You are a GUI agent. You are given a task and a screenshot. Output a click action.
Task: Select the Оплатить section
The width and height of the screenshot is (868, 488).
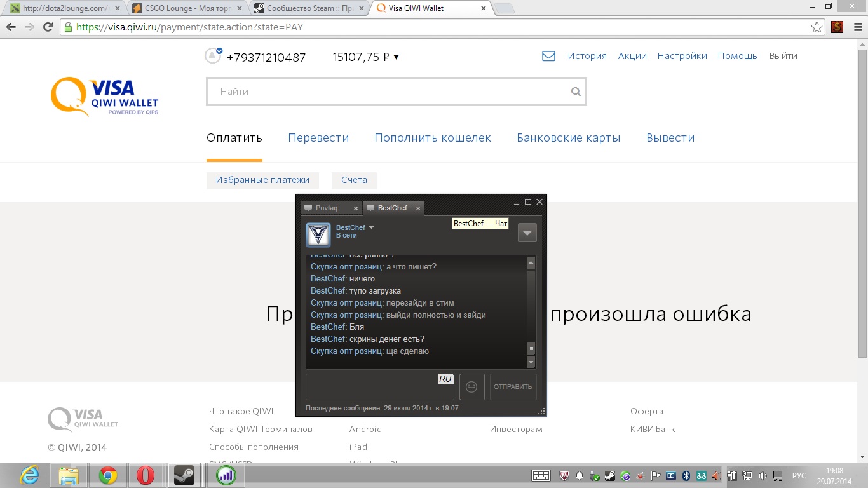(x=234, y=138)
